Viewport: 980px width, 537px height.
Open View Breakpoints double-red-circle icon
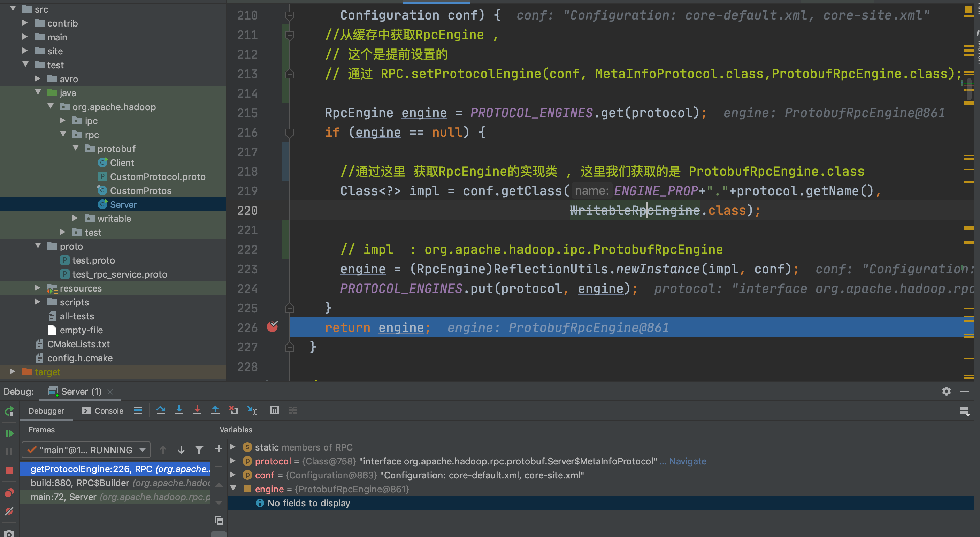(9, 493)
